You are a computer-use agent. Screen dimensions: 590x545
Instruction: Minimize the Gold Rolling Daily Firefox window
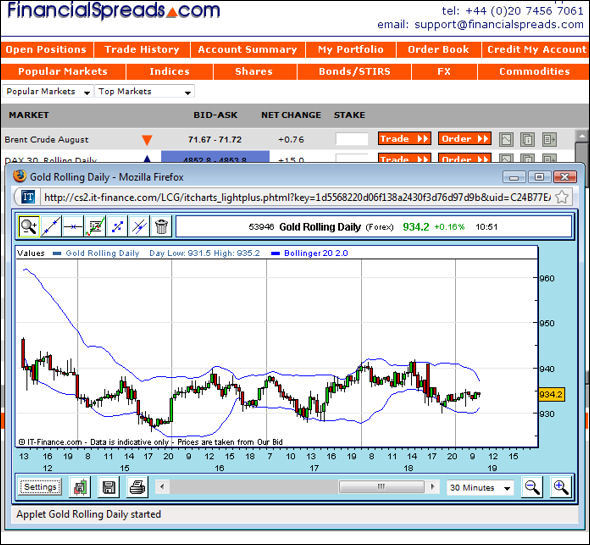point(514,177)
